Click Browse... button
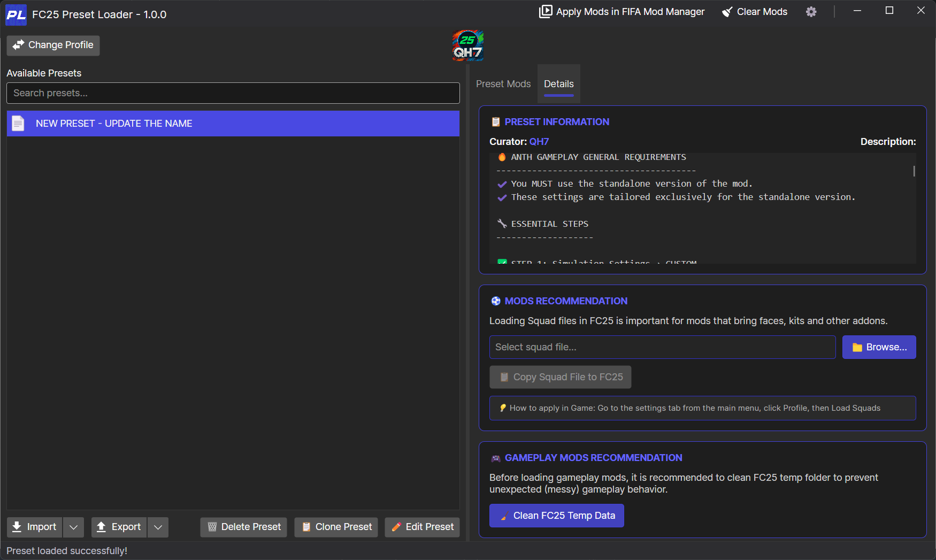This screenshot has height=560, width=936. (879, 347)
